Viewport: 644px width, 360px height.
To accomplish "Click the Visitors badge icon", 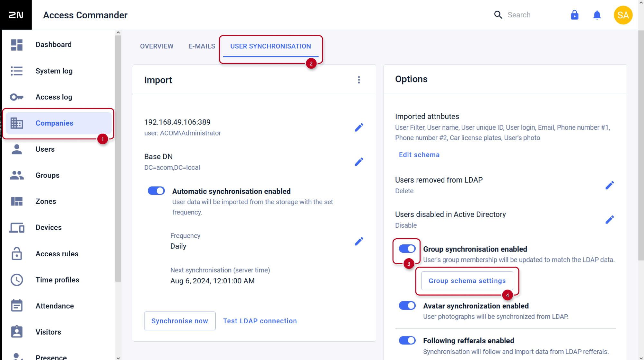I will (17, 332).
